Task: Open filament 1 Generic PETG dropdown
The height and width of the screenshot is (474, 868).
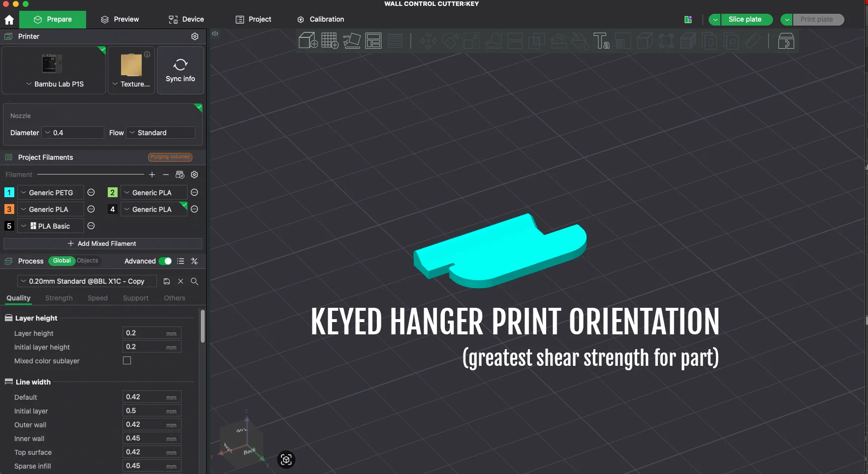Action: pyautogui.click(x=51, y=193)
